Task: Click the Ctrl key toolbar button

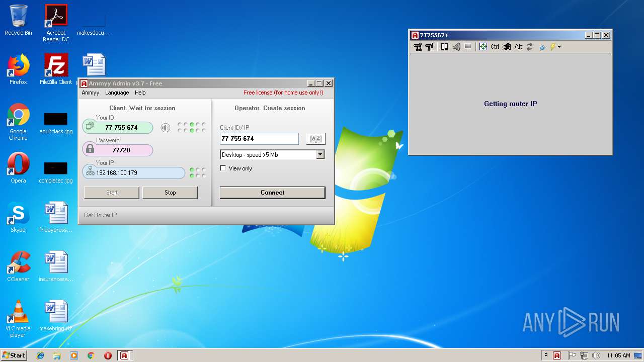Action: click(x=495, y=47)
